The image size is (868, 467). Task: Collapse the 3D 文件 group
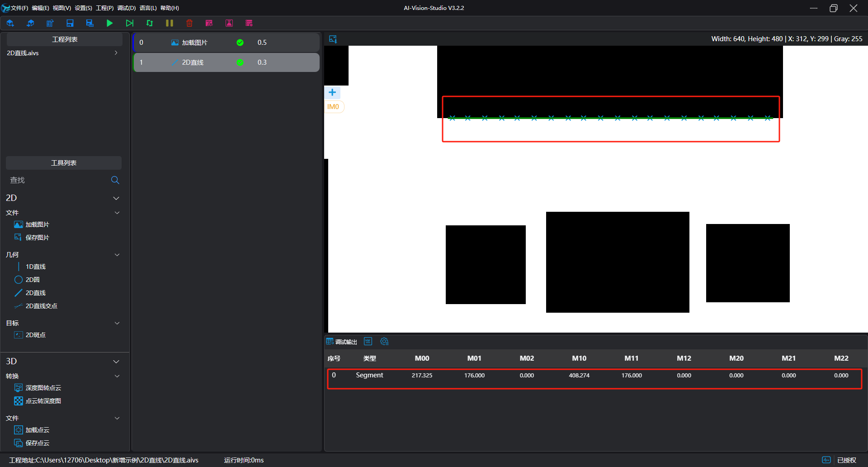[117, 418]
